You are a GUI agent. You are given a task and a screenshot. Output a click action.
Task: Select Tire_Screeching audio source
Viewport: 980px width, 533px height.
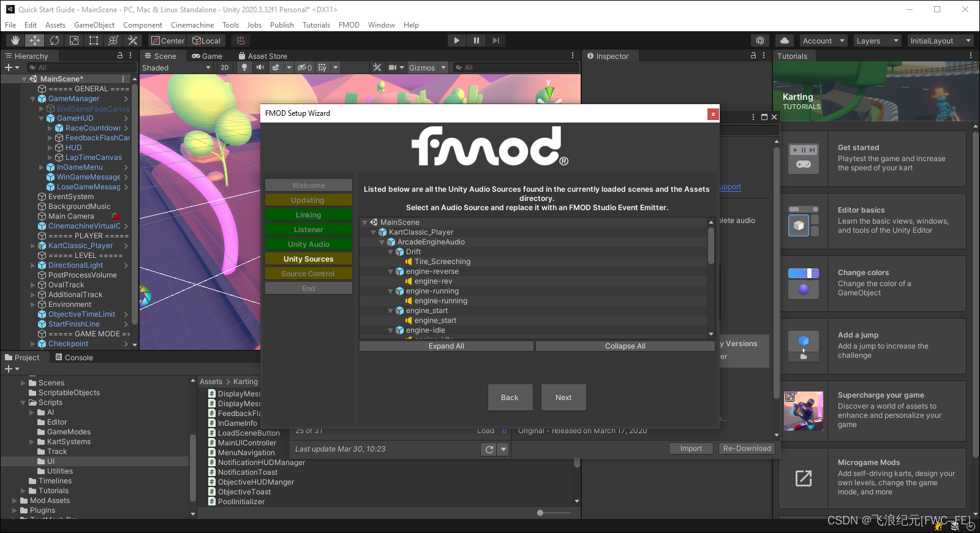(x=442, y=262)
